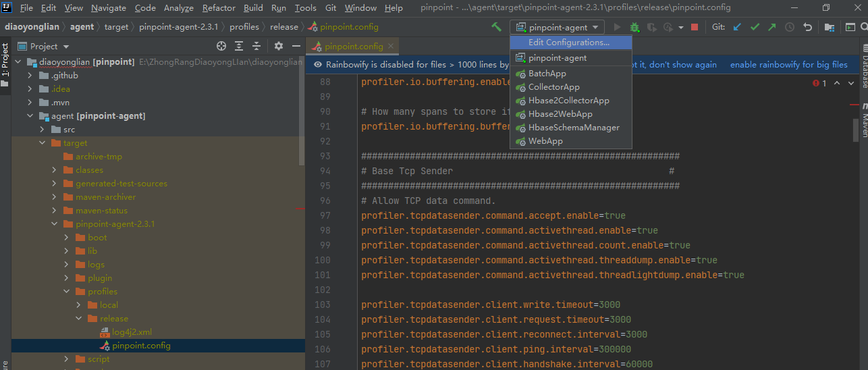Screen dimensions: 868x370
Task: Select Edit Configurations menu entry
Action: coord(568,42)
